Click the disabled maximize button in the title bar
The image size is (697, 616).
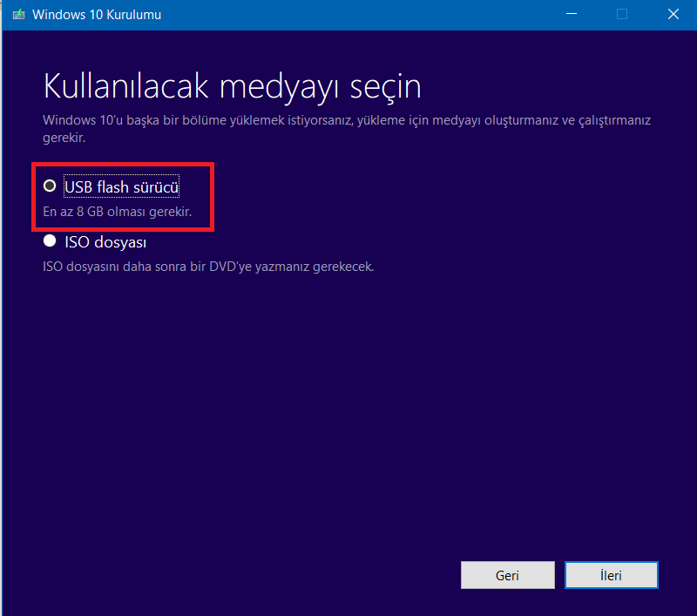click(x=622, y=14)
